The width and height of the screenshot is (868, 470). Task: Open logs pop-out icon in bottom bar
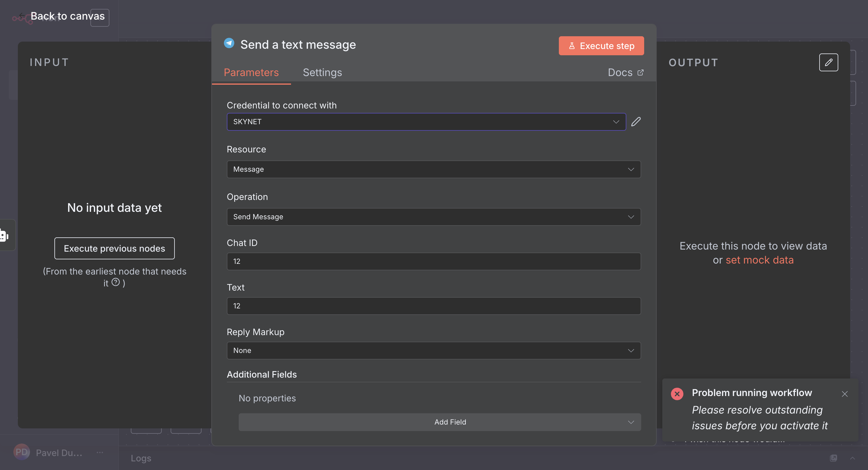tap(833, 458)
